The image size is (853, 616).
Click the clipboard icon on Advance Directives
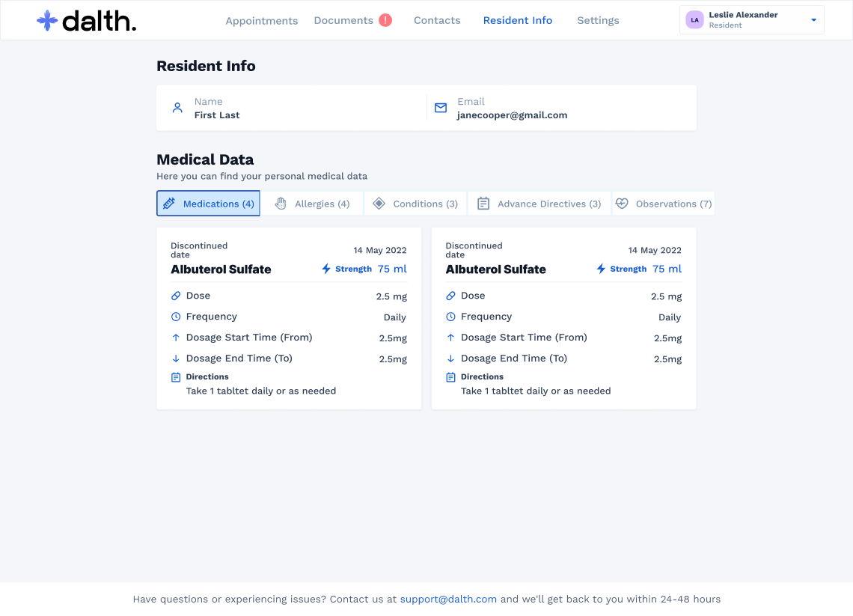[483, 204]
